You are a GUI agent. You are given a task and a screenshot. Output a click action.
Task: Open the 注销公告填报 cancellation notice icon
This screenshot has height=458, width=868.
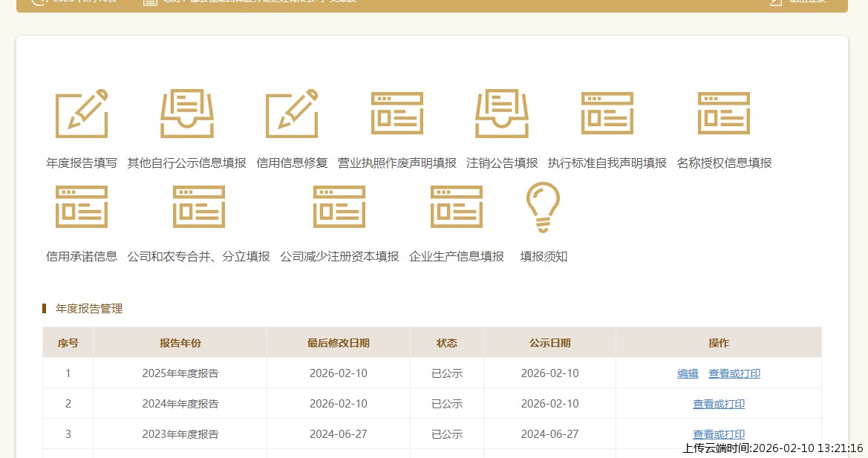tap(501, 114)
